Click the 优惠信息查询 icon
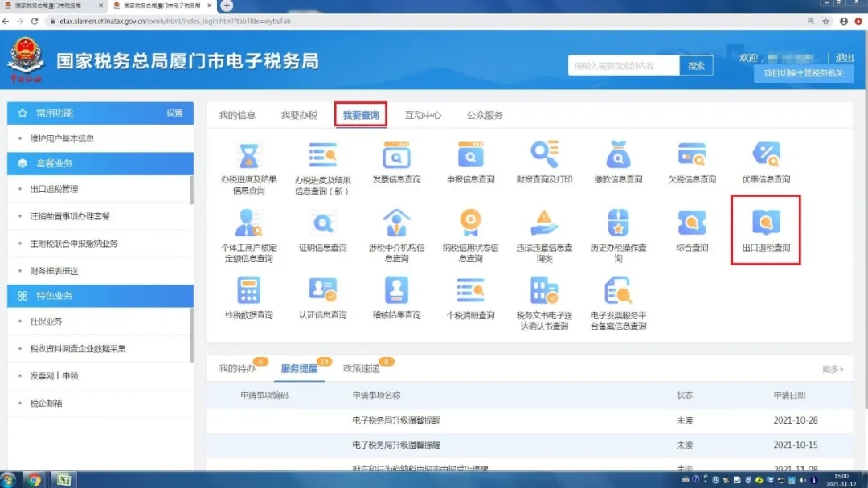 766,155
